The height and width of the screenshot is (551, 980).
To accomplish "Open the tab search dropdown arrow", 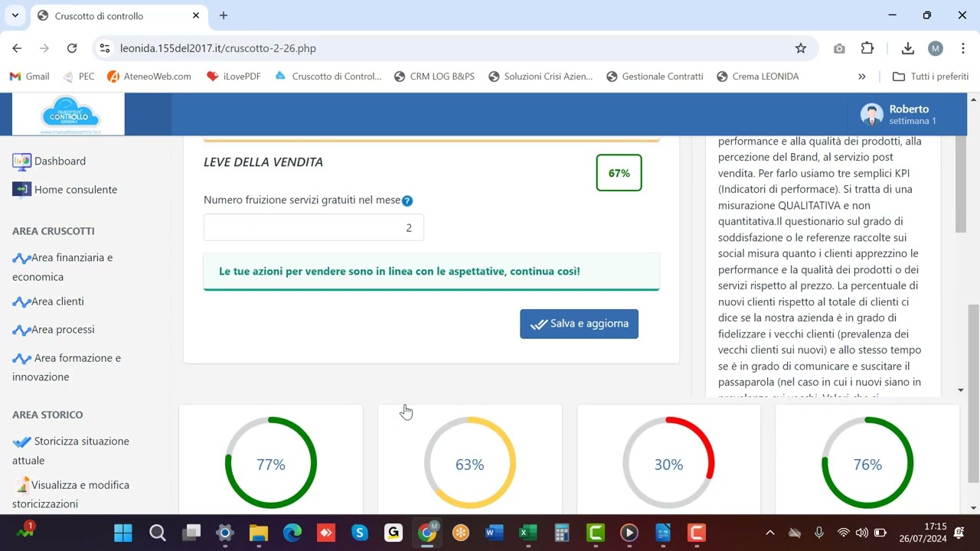I will click(15, 15).
